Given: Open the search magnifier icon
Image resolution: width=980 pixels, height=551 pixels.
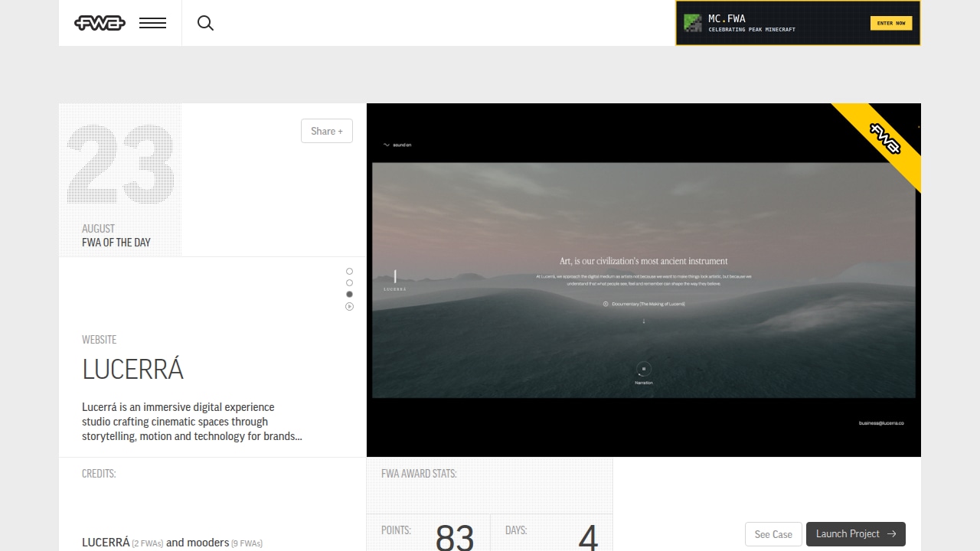Looking at the screenshot, I should [x=205, y=23].
